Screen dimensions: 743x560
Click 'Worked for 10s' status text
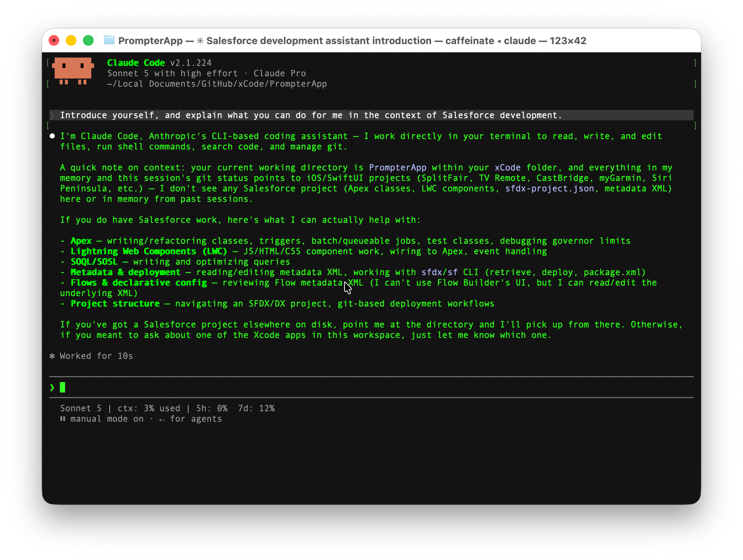[97, 356]
